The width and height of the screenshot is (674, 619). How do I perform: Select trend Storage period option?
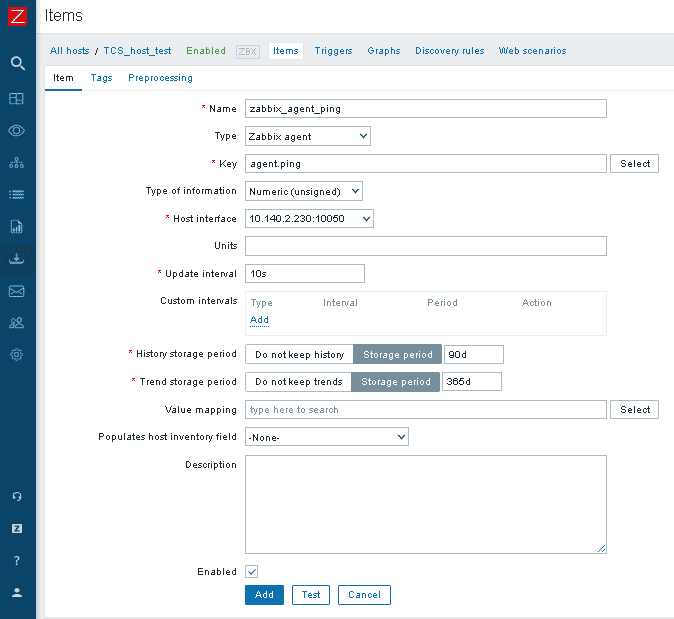pyautogui.click(x=395, y=382)
